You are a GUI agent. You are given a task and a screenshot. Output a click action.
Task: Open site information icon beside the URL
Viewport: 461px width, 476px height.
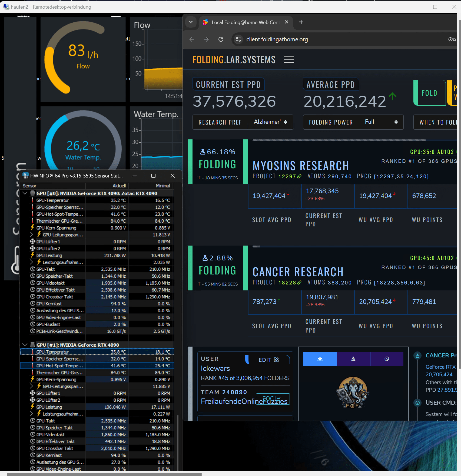pos(238,39)
